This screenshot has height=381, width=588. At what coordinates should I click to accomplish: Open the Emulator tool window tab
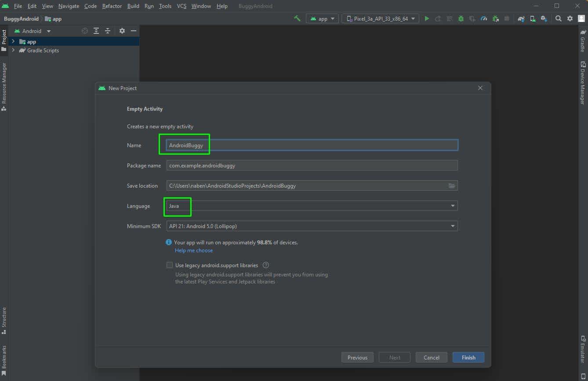583,349
